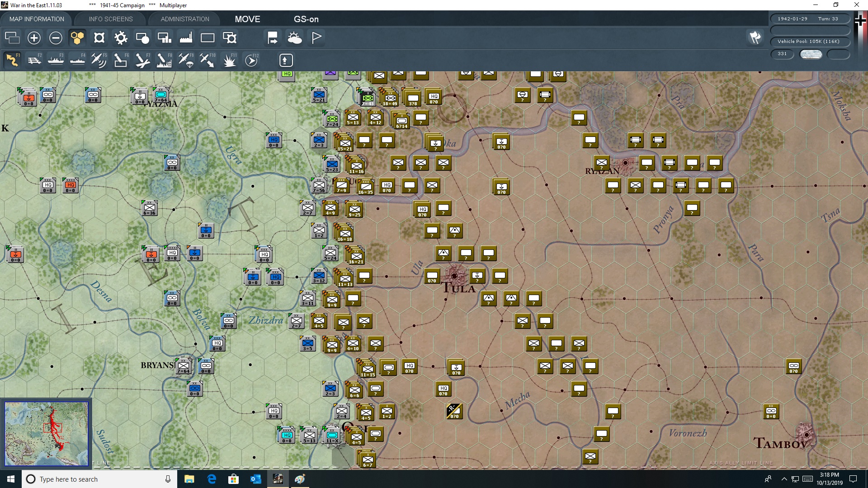Toggle the zoom out magnifier
Screen dimensions: 868x488
(x=56, y=38)
